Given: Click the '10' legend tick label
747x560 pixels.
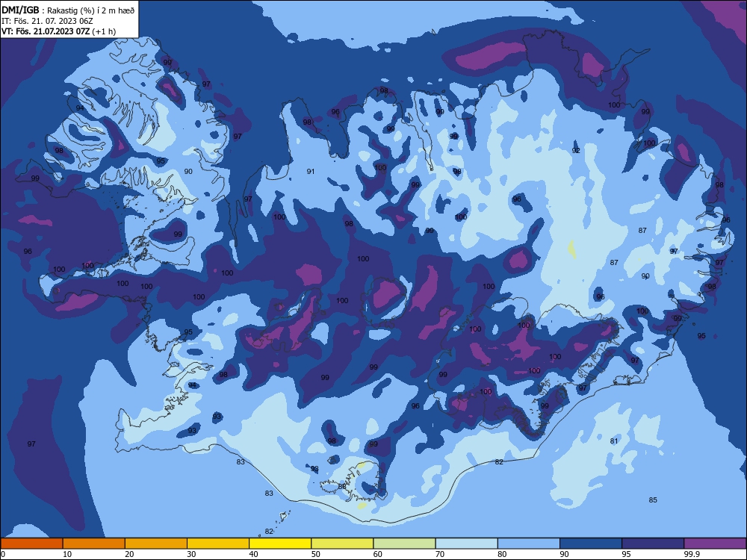Looking at the screenshot, I should pos(67,554).
